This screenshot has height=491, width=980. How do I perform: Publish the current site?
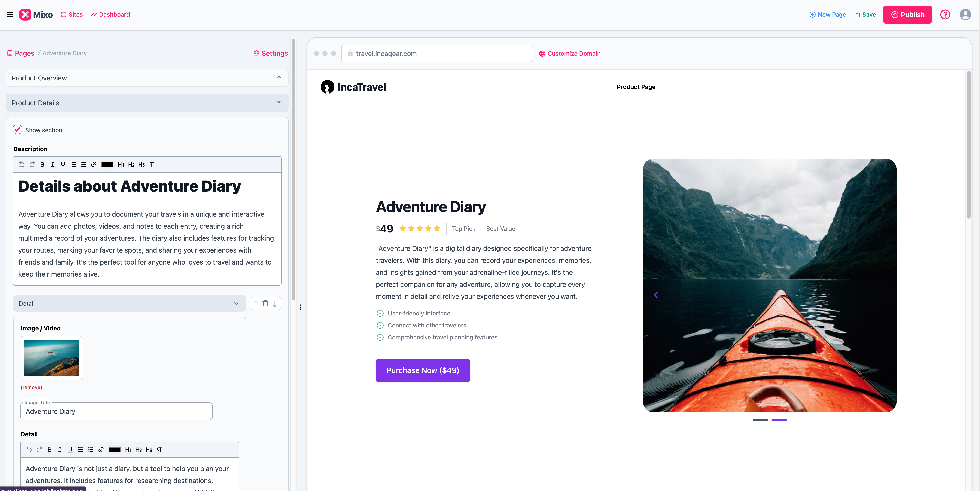[907, 15]
